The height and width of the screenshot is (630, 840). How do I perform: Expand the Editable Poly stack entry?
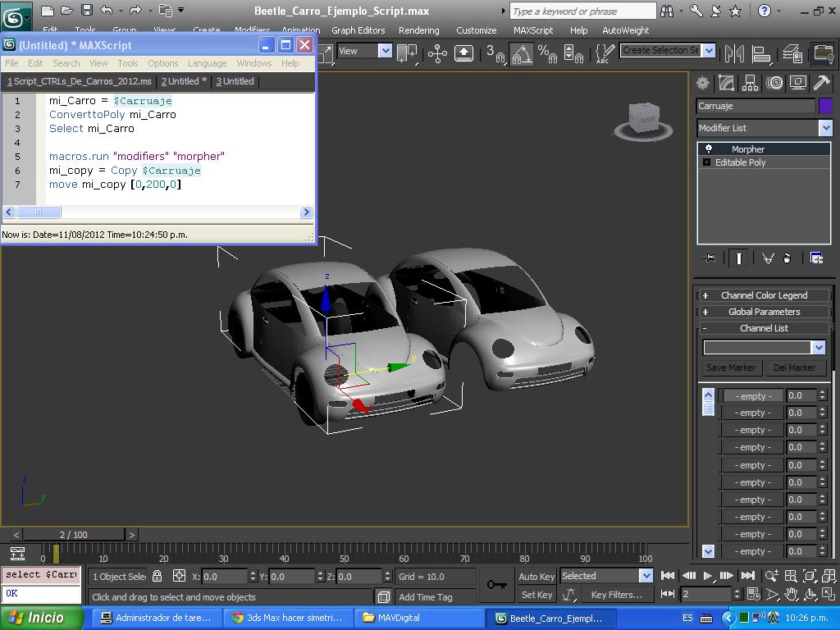[706, 162]
